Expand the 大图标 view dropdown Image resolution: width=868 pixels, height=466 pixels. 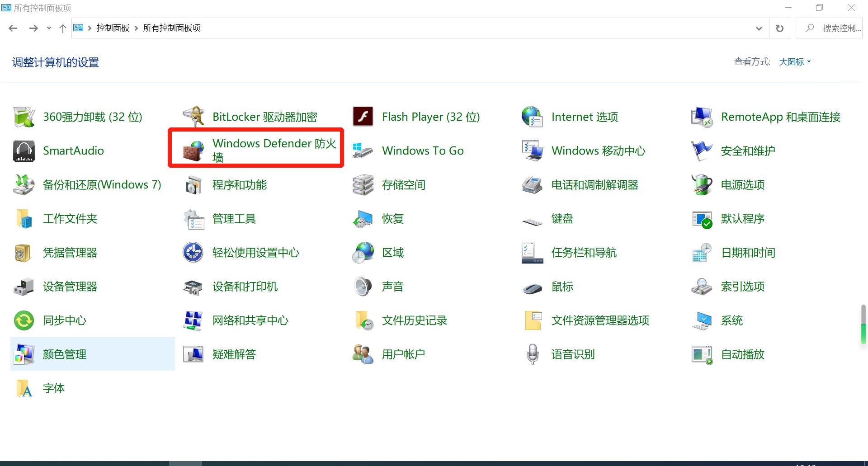794,61
